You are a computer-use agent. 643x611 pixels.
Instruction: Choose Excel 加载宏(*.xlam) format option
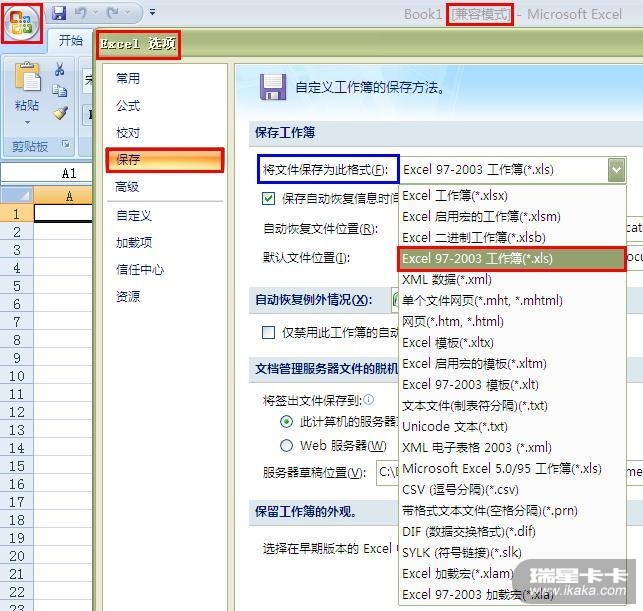point(512,574)
